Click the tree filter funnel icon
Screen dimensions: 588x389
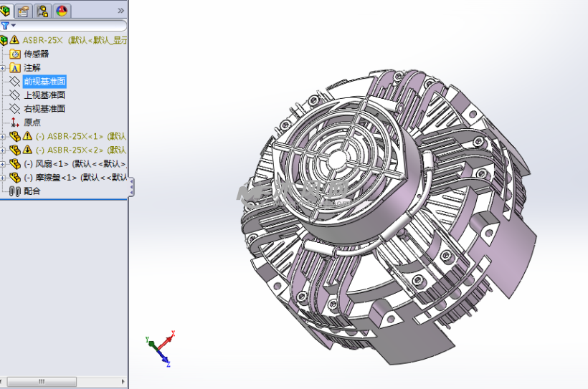click(6, 25)
